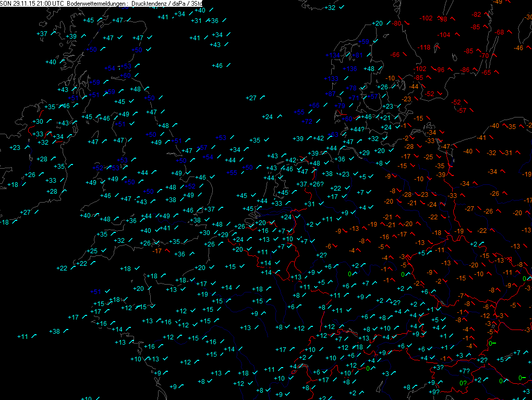Click the -57 red station reading
The height and width of the screenshot is (400, 532).
(460, 110)
